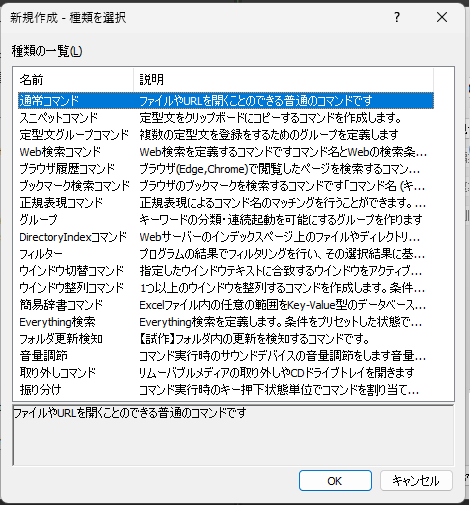Pick the フィルター list item

click(x=226, y=254)
